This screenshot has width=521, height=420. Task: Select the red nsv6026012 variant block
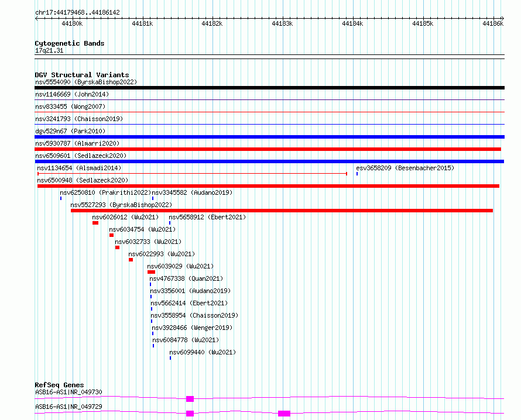(95, 223)
